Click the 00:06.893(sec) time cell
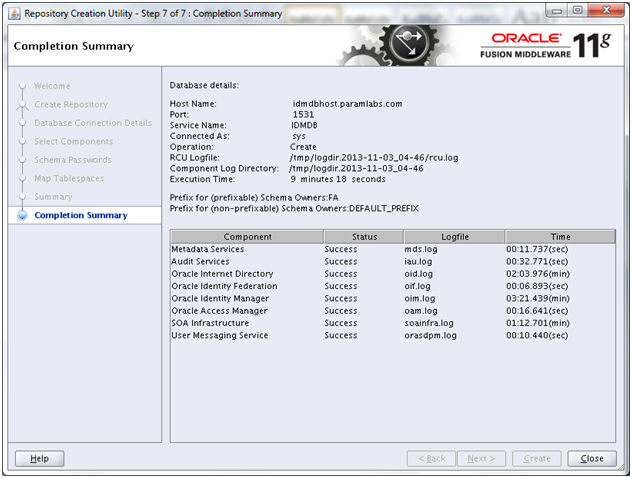Image resolution: width=632 pixels, height=478 pixels. pos(537,286)
